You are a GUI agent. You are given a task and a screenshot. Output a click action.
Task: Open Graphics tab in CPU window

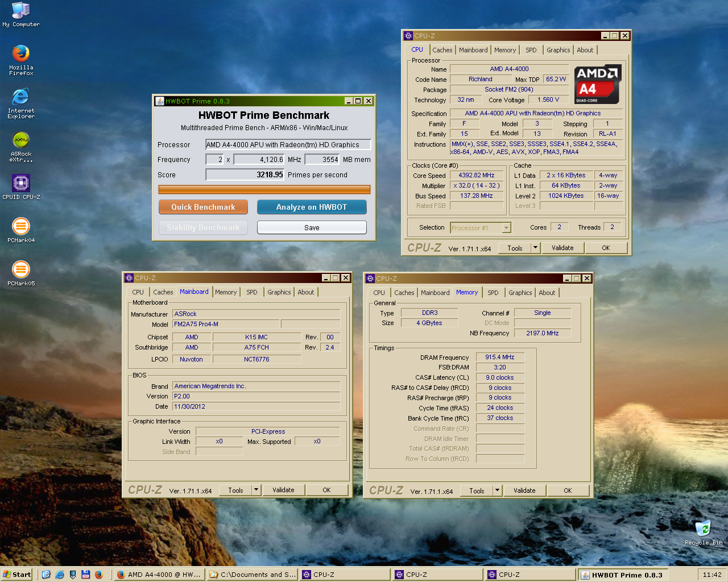click(558, 50)
